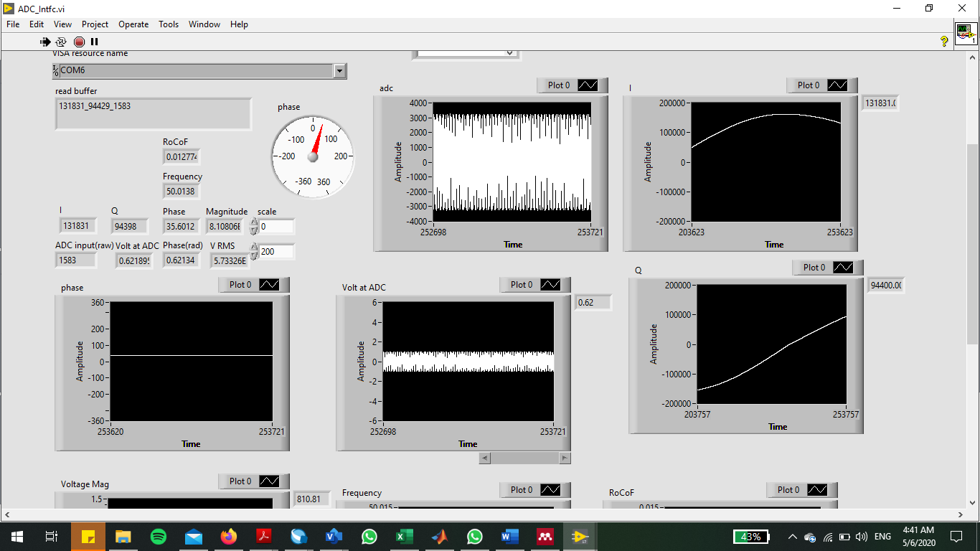Open Spotify from the taskbar
980x551 pixels.
(159, 536)
